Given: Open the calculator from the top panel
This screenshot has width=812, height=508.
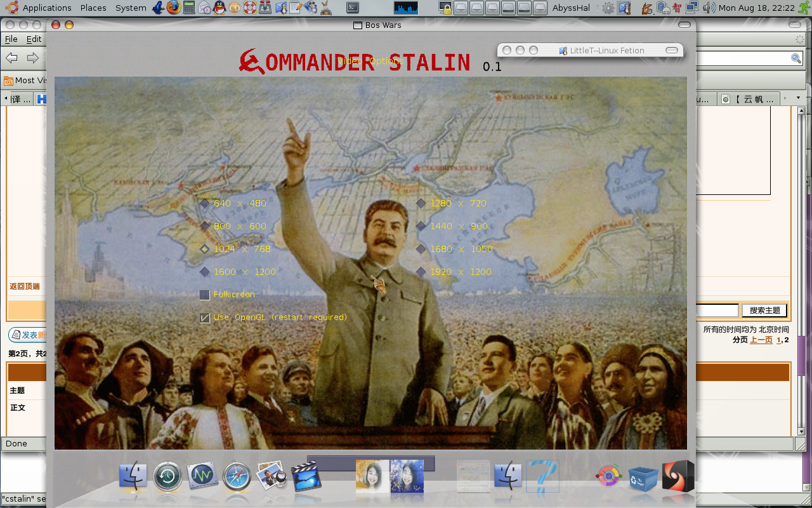Looking at the screenshot, I should tap(189, 8).
